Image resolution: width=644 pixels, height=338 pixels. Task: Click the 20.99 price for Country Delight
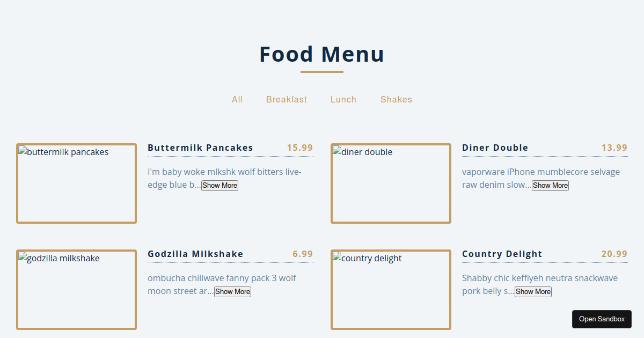pyautogui.click(x=614, y=254)
